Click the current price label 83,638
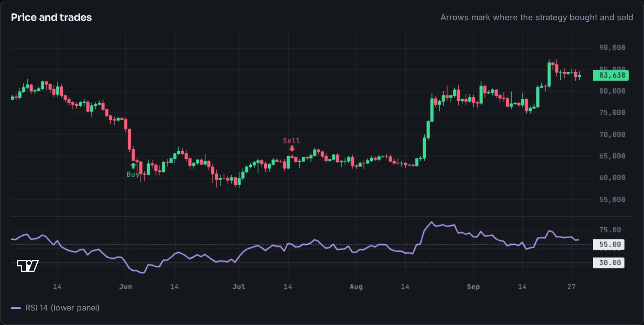The image size is (644, 325). [x=611, y=75]
